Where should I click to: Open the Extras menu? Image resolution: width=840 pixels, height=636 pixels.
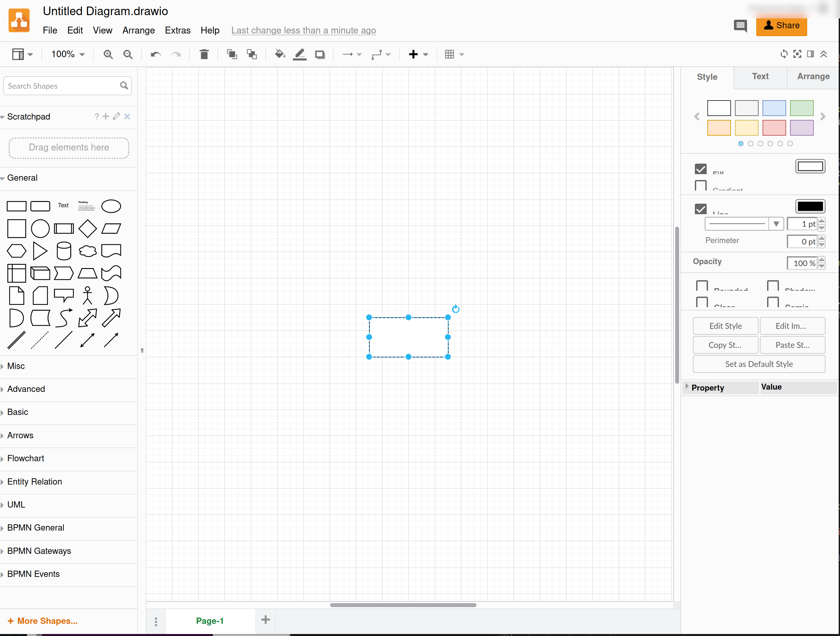(178, 31)
